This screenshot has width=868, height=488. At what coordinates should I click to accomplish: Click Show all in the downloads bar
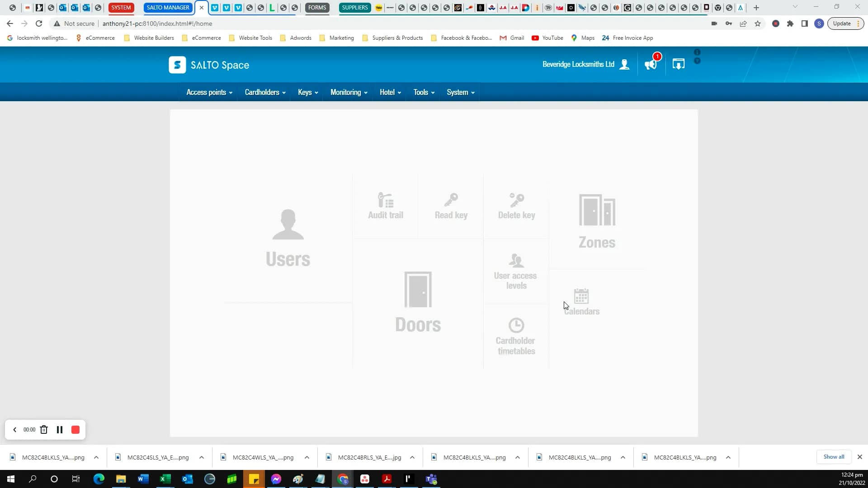click(833, 457)
